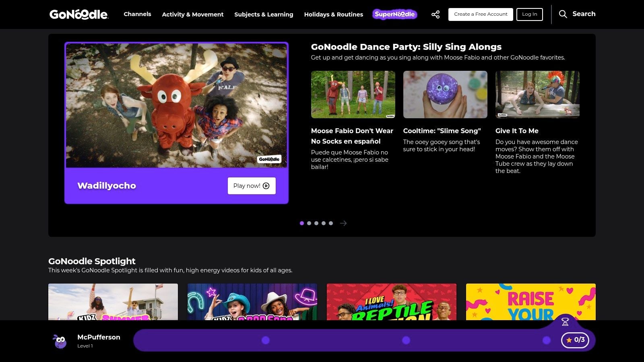Open the Cooltime Slime Song thumbnail
Image resolution: width=644 pixels, height=362 pixels.
[445, 95]
